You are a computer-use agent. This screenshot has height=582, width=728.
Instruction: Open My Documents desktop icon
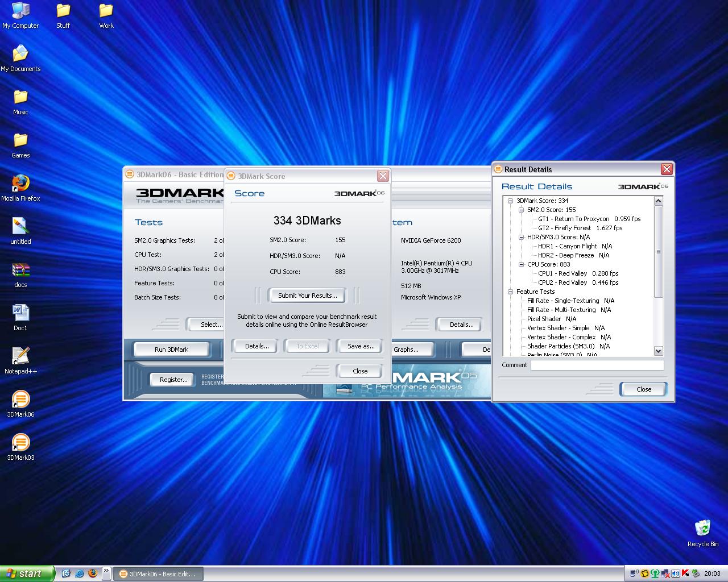[20, 59]
